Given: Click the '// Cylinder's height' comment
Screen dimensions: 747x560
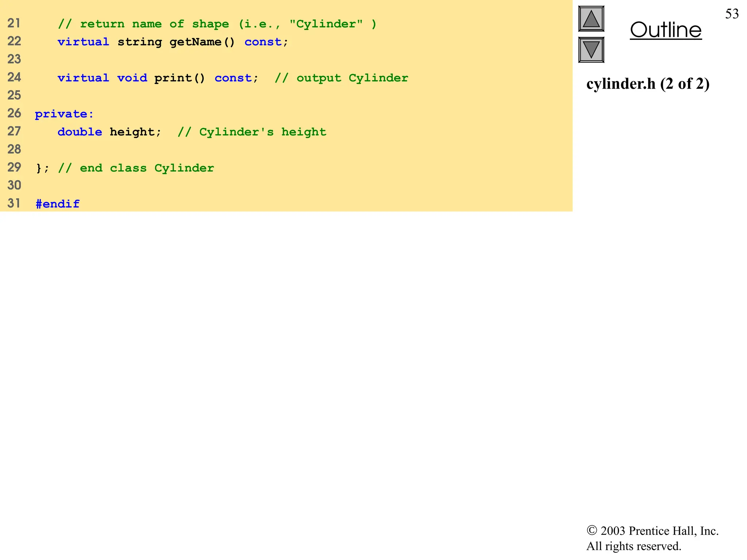Looking at the screenshot, I should [252, 132].
